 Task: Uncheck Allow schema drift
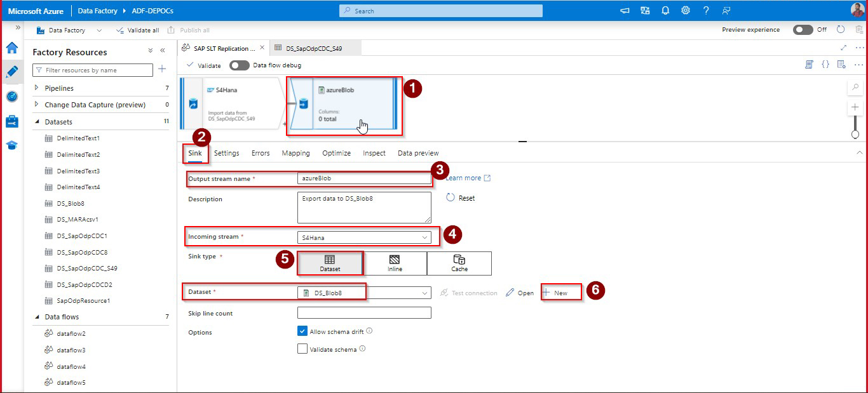coord(302,331)
